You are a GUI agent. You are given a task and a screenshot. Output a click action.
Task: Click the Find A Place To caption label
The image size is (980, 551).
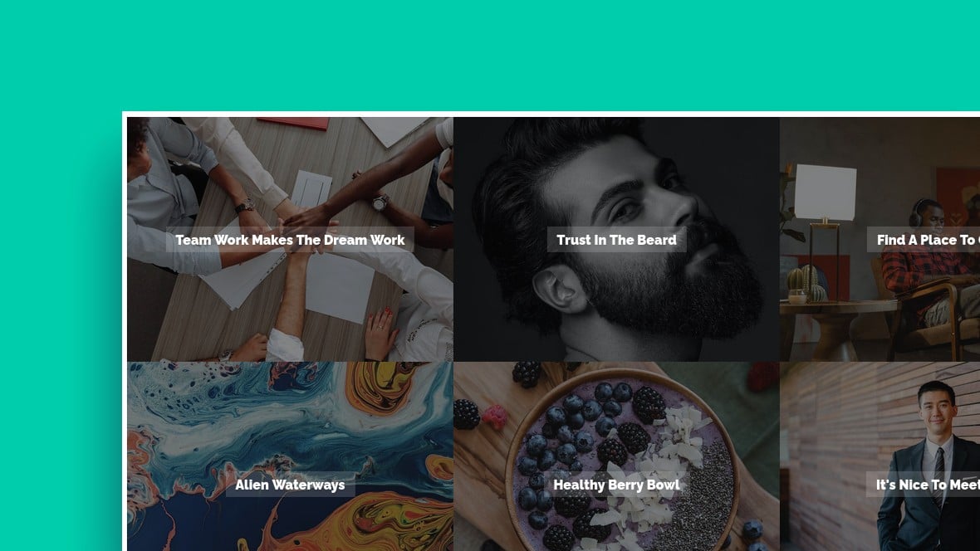[x=924, y=240]
